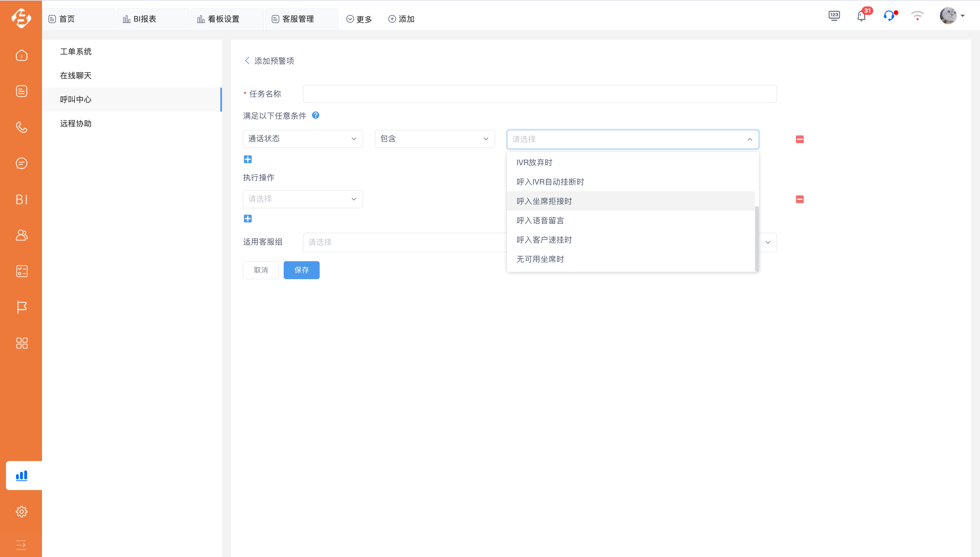Expand the 通话状态 dropdown
This screenshot has height=557, width=980.
(303, 139)
